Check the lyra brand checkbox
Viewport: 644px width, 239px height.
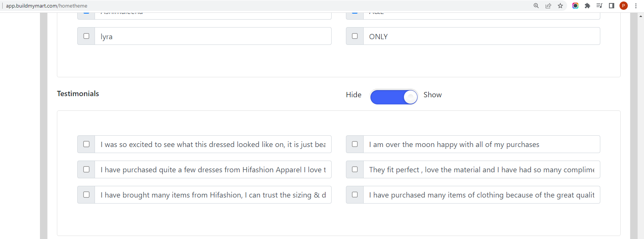[x=86, y=36]
